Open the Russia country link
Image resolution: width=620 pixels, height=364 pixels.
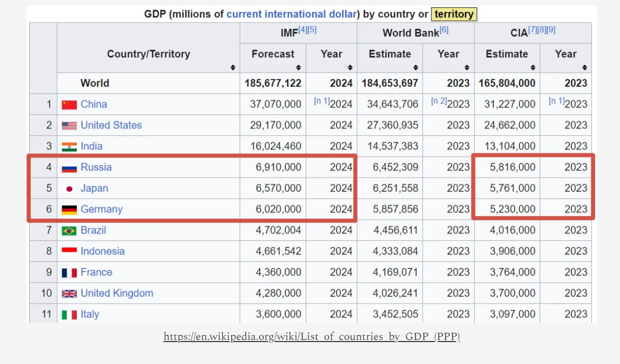(96, 167)
